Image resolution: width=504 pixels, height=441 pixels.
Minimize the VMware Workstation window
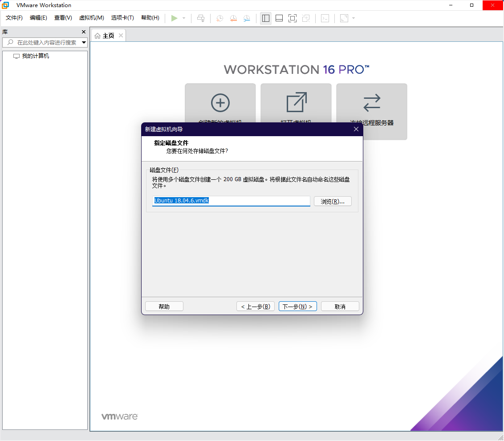tap(451, 5)
